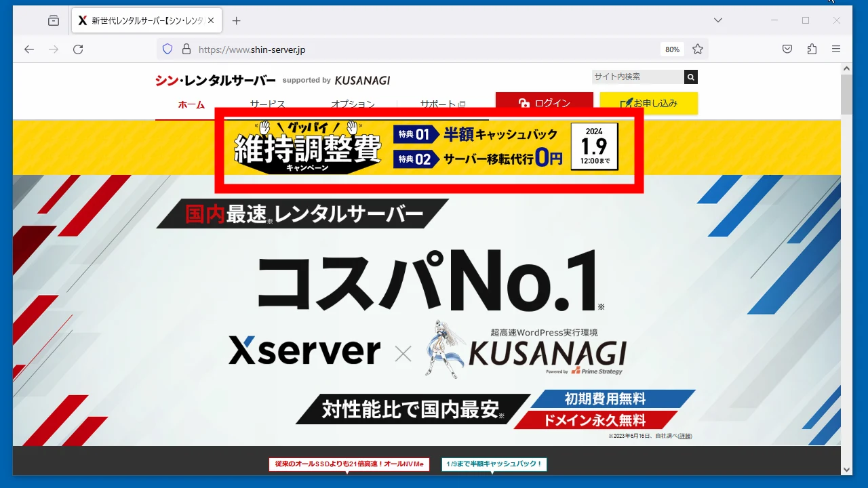Viewport: 868px width, 488px height.
Task: Open Firefox View in the top-left corner
Action: coord(53,20)
